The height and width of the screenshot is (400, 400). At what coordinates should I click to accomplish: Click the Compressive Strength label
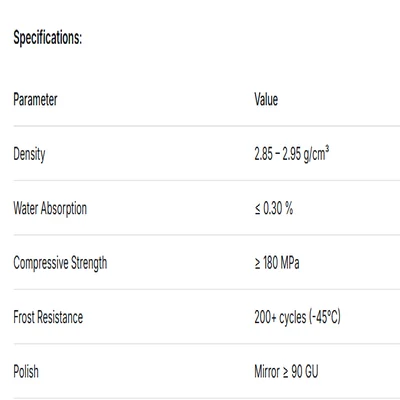60,263
